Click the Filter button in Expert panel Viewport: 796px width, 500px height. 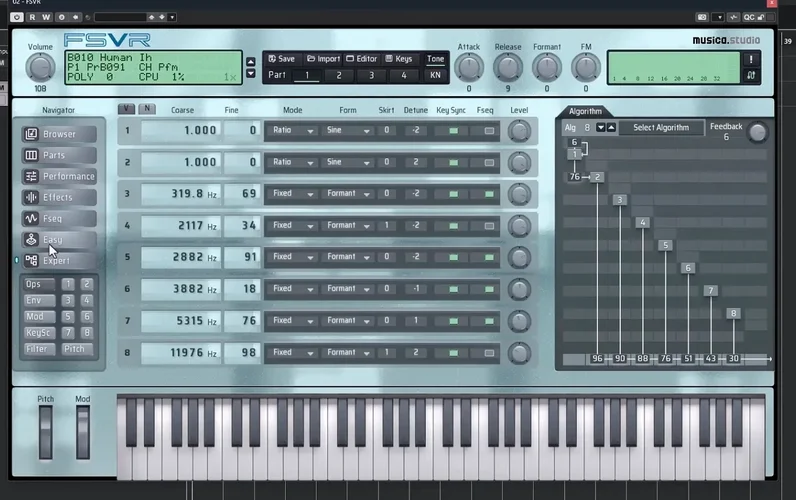(38, 349)
